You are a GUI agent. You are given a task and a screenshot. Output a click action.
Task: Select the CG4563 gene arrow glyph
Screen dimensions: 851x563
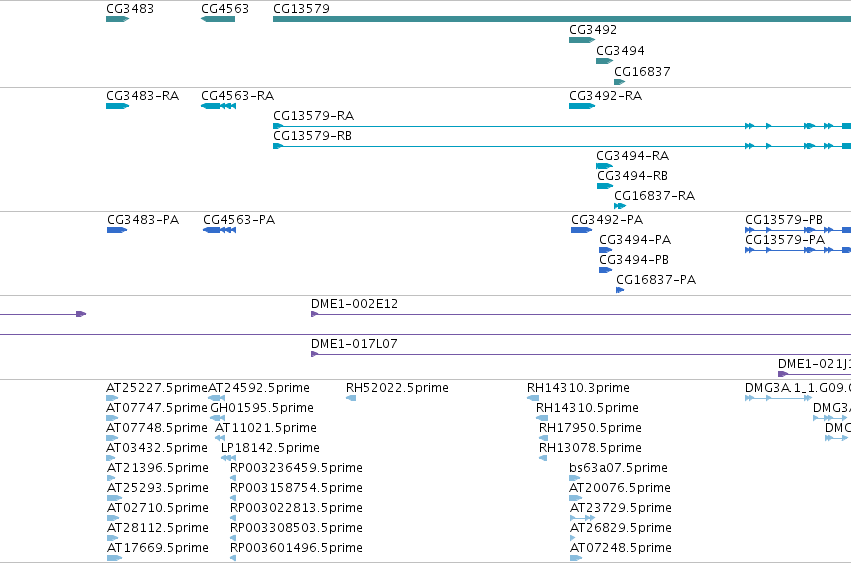218,19
